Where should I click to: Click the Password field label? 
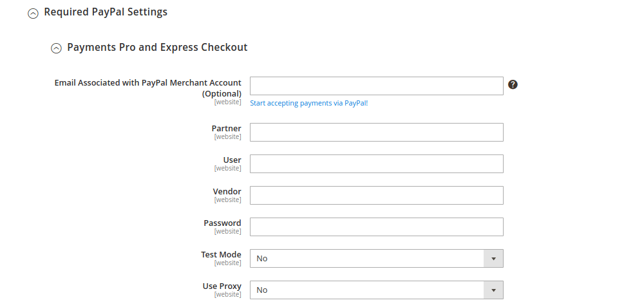click(x=222, y=223)
